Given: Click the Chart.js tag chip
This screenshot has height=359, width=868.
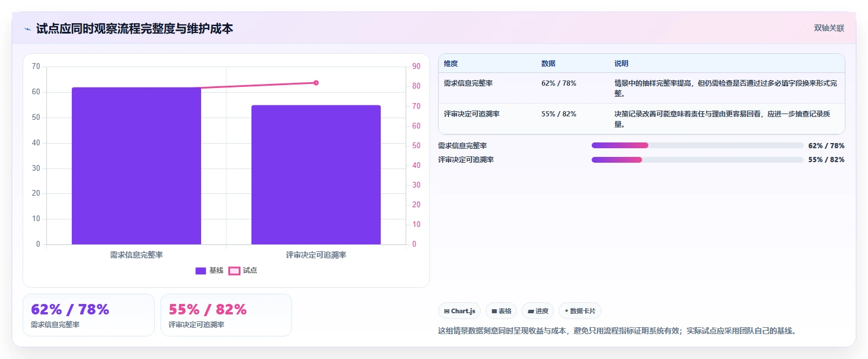Looking at the screenshot, I should coord(459,311).
